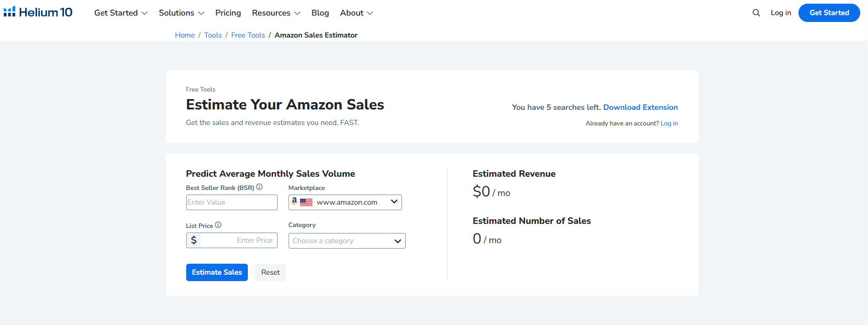Open the Blog page

[x=320, y=13]
